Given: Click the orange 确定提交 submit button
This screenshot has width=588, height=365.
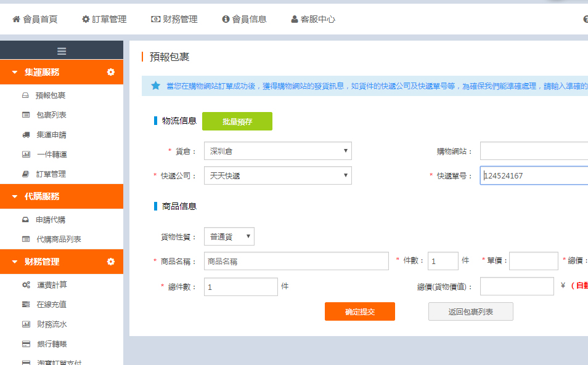Looking at the screenshot, I should click(359, 311).
